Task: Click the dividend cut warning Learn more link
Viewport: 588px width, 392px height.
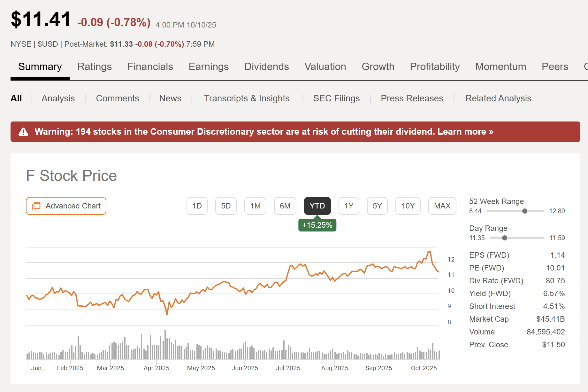Action: [x=465, y=132]
